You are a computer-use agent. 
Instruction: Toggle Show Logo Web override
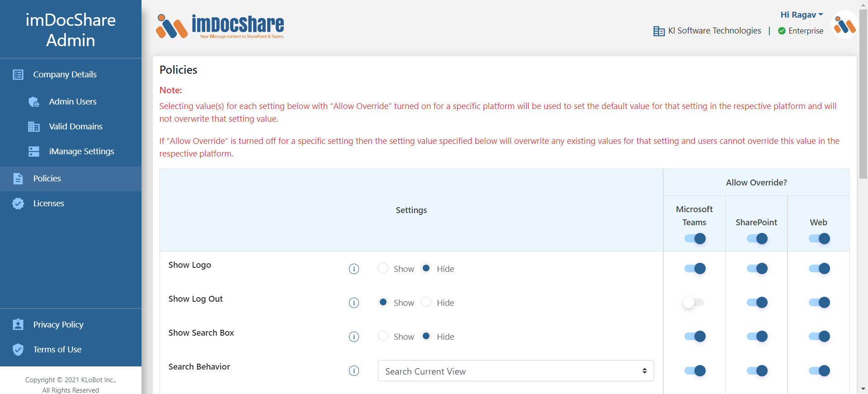(819, 269)
